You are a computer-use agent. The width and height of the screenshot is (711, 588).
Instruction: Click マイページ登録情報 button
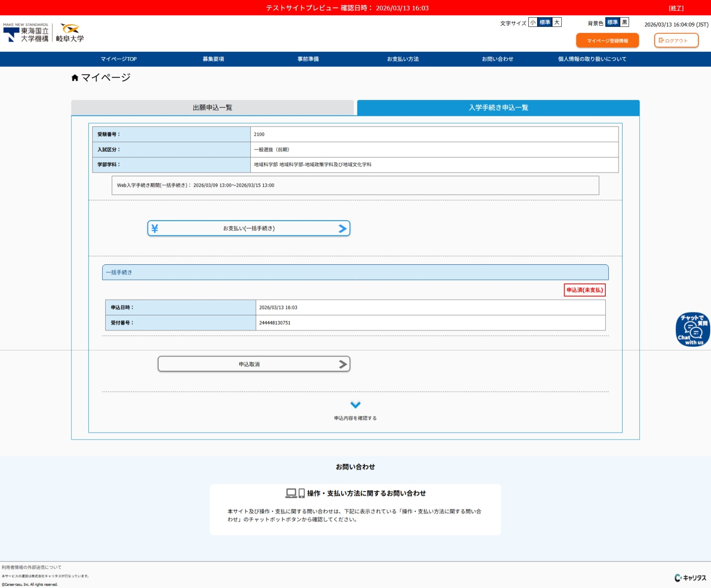pos(607,40)
